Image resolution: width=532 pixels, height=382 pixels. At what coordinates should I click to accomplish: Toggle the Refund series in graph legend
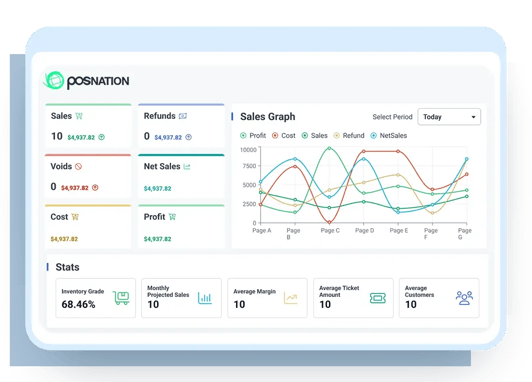349,136
